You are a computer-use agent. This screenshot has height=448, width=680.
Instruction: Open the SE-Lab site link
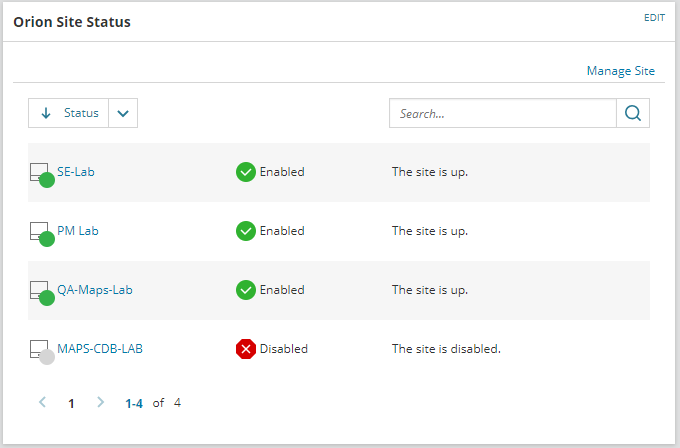tap(76, 172)
